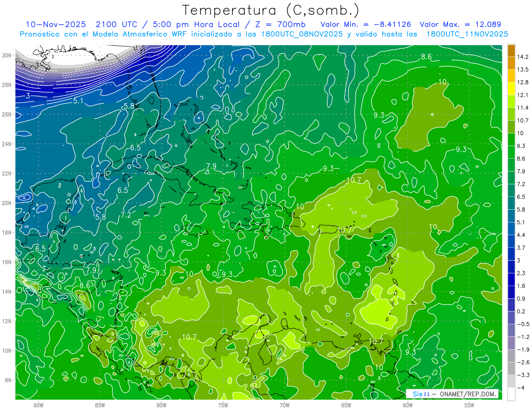Click the '20N' latitude axis label
The height and width of the screenshot is (411, 532).
click(x=8, y=203)
